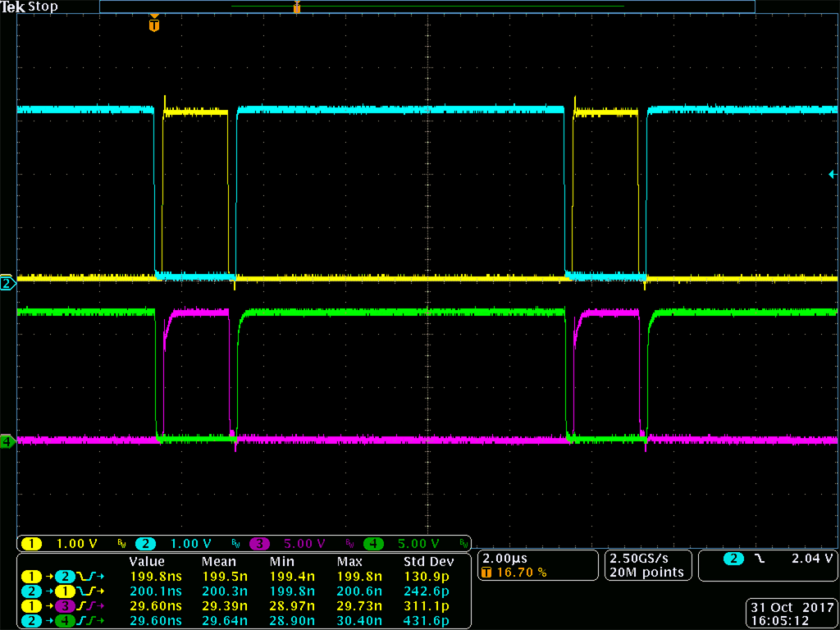
Task: Select the yellow Channel 1 badge
Action: click(x=31, y=543)
